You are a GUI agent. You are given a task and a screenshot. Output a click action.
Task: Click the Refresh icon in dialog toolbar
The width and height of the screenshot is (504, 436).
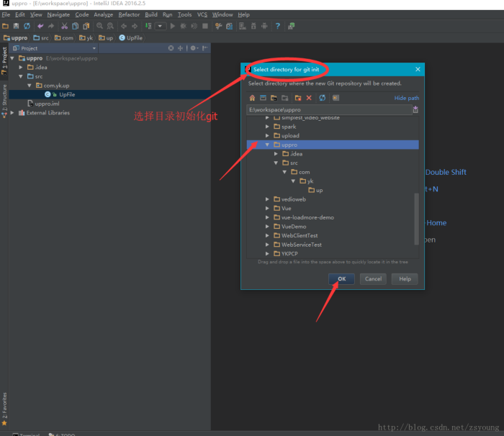[x=323, y=98]
